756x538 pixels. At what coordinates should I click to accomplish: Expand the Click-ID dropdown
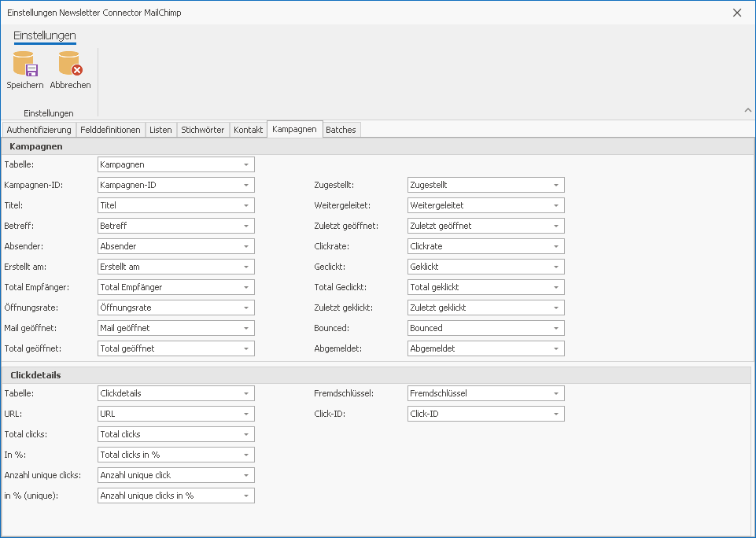556,414
